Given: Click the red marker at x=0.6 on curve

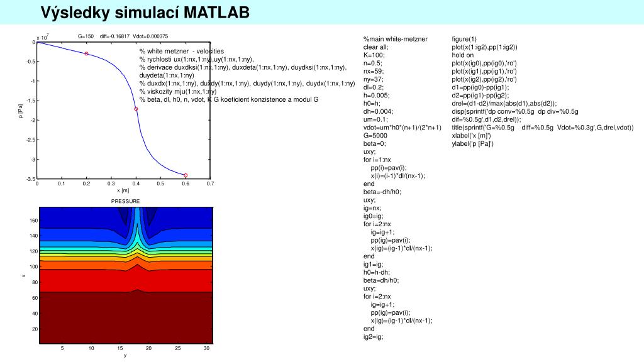Looking at the screenshot, I should pos(186,175).
